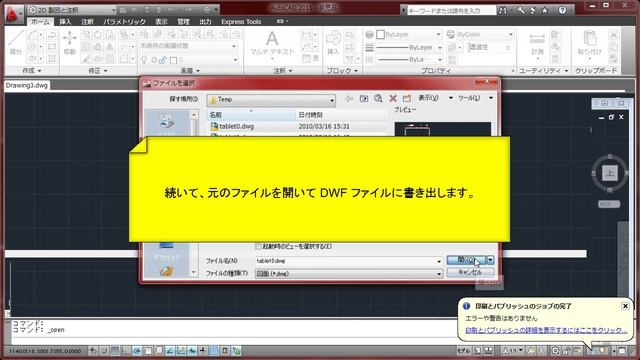Click the Cancel (キャンセル) button
The width and height of the screenshot is (640, 360).
[x=470, y=272]
